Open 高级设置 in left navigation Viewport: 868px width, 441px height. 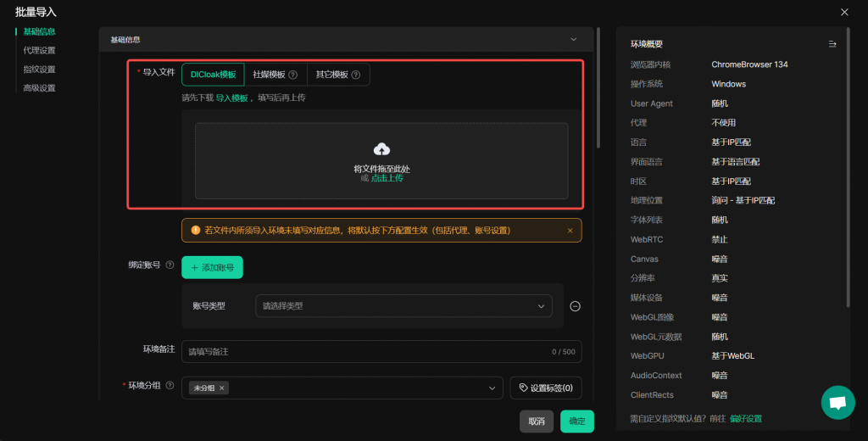point(39,88)
